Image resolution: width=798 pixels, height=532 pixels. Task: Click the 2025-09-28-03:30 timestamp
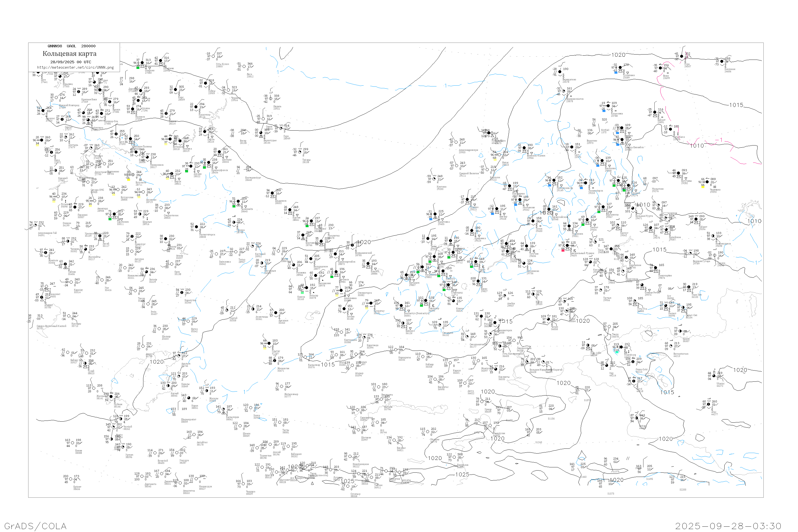click(x=728, y=526)
